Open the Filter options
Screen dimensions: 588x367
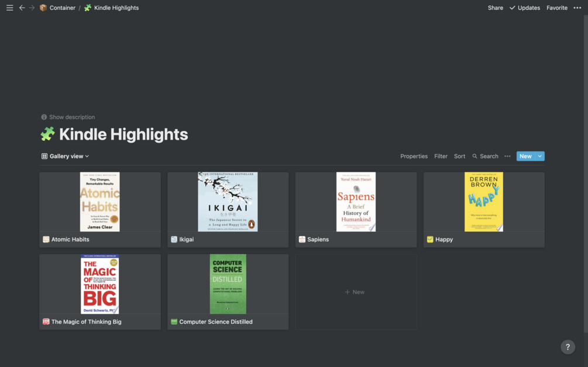441,156
